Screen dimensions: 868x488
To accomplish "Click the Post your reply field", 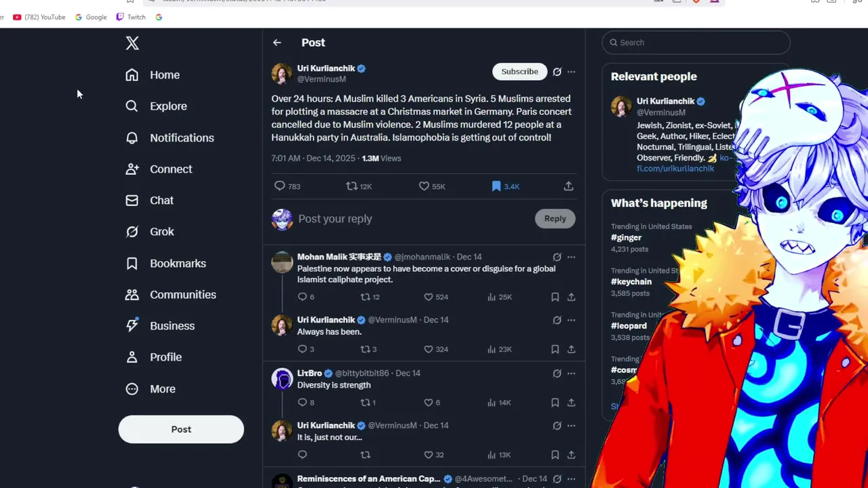I will 414,218.
